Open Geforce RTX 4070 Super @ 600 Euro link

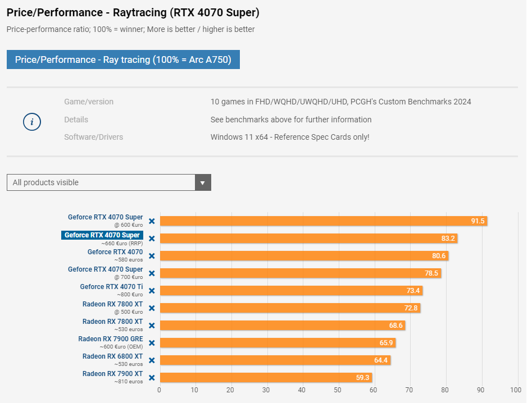click(105, 217)
